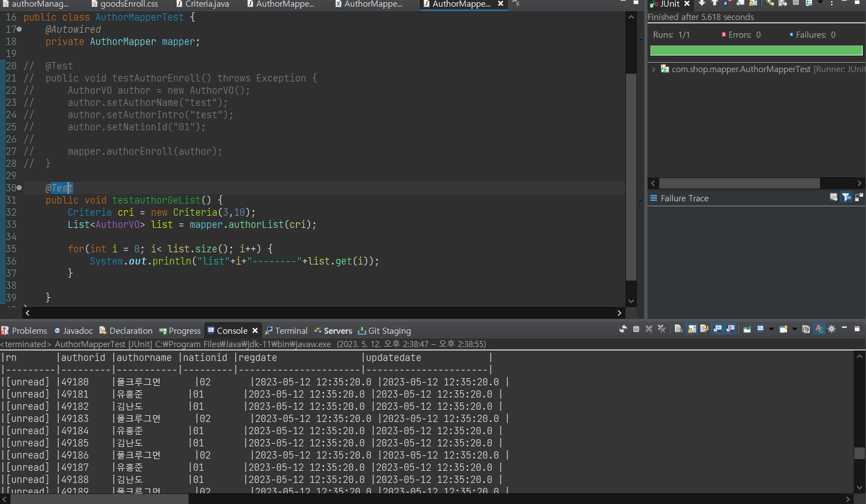
Task: Open JUnit test run history
Action: 809,3
